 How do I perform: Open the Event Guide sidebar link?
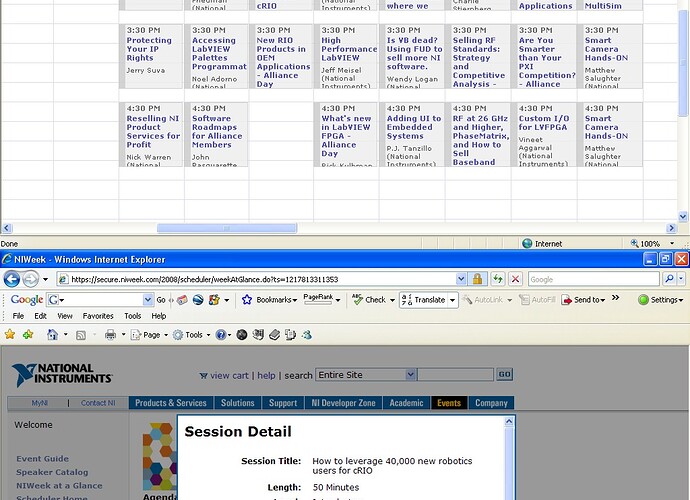42,459
